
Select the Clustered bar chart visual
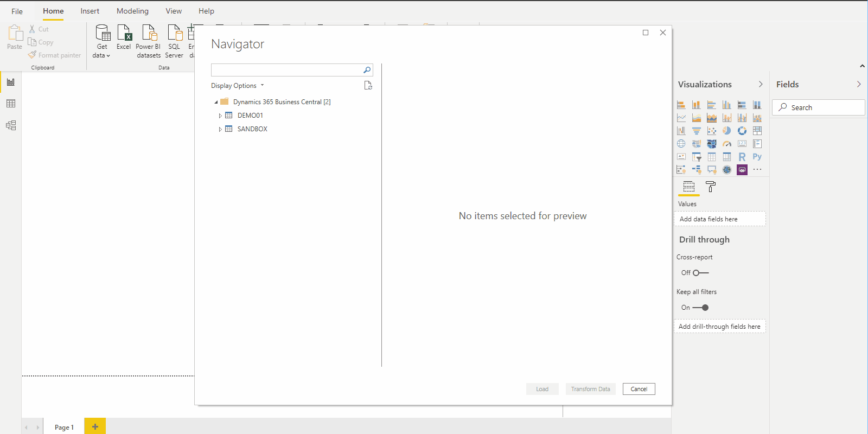[712, 105]
